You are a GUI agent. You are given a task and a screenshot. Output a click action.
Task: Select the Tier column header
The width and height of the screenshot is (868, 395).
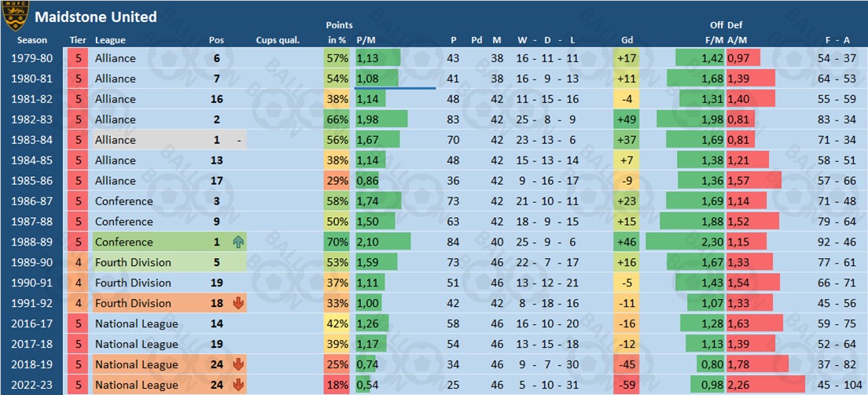(78, 40)
